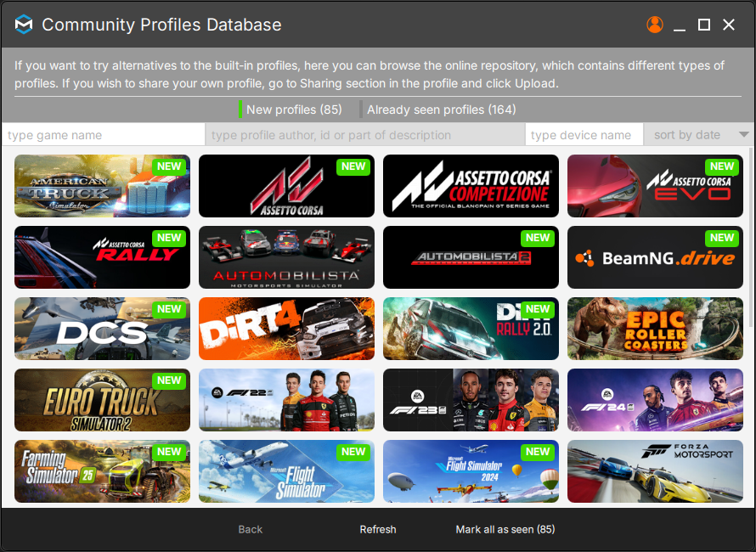The height and width of the screenshot is (552, 756).
Task: Open Automobilista 2 profiles
Action: click(471, 257)
